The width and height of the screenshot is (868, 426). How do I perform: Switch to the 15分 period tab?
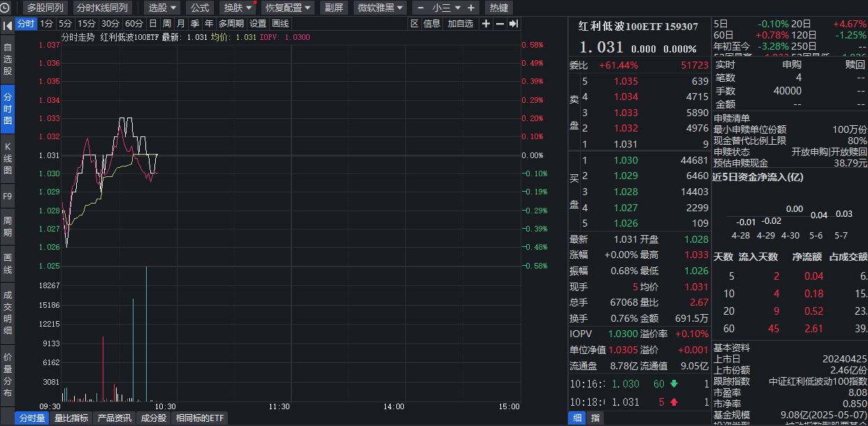(87, 24)
